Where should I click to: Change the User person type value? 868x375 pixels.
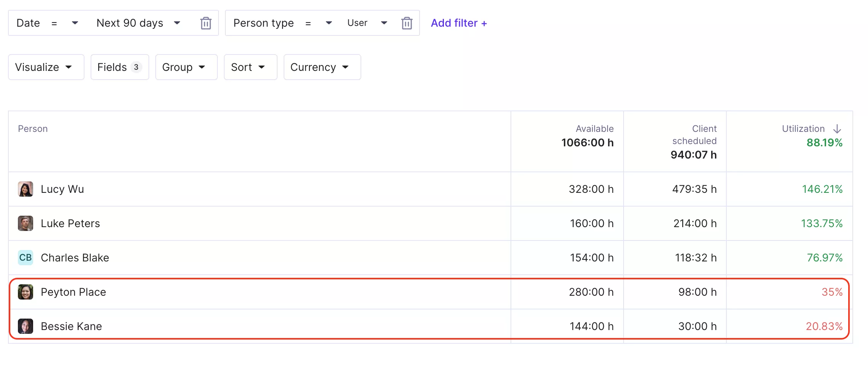[x=367, y=23]
